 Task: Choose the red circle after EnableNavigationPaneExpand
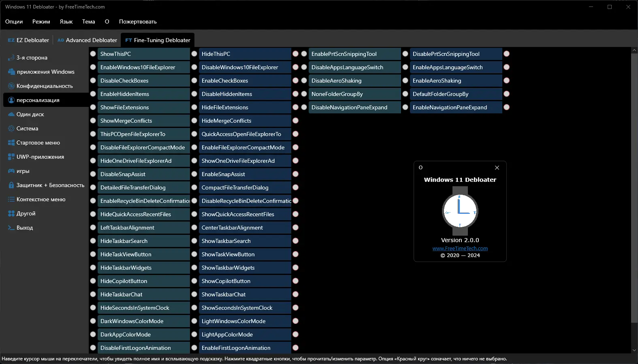tap(507, 107)
